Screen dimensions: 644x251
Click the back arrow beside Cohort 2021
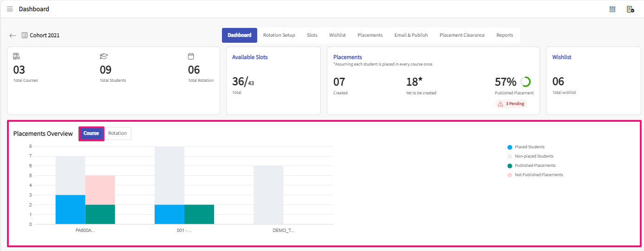pyautogui.click(x=13, y=35)
